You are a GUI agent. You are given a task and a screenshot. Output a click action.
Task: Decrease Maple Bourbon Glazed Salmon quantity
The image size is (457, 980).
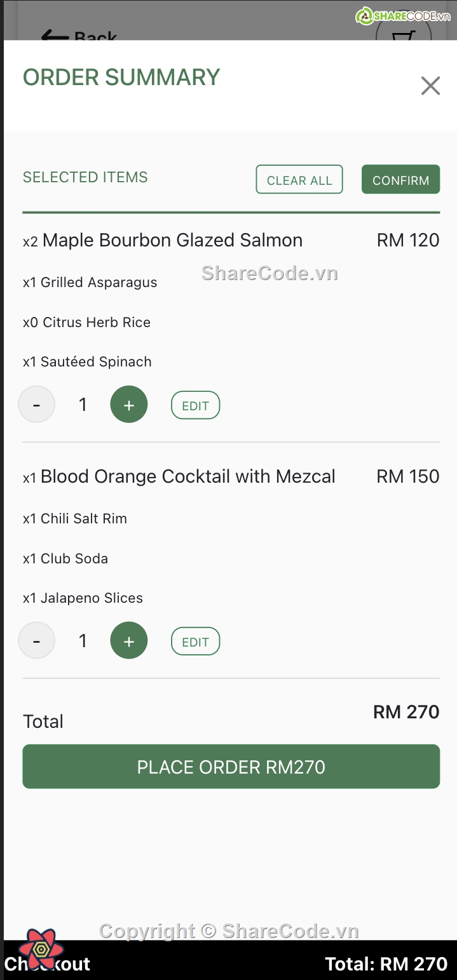pyautogui.click(x=37, y=405)
